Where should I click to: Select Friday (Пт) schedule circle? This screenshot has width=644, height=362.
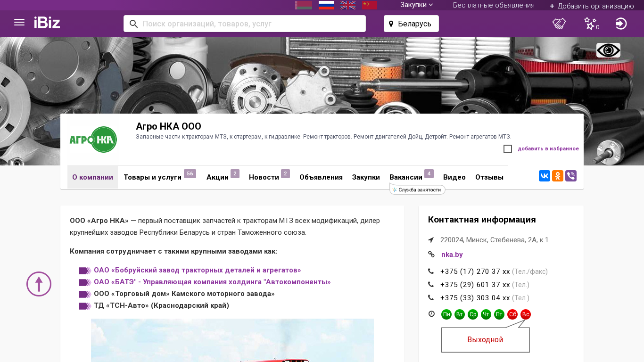click(x=499, y=314)
